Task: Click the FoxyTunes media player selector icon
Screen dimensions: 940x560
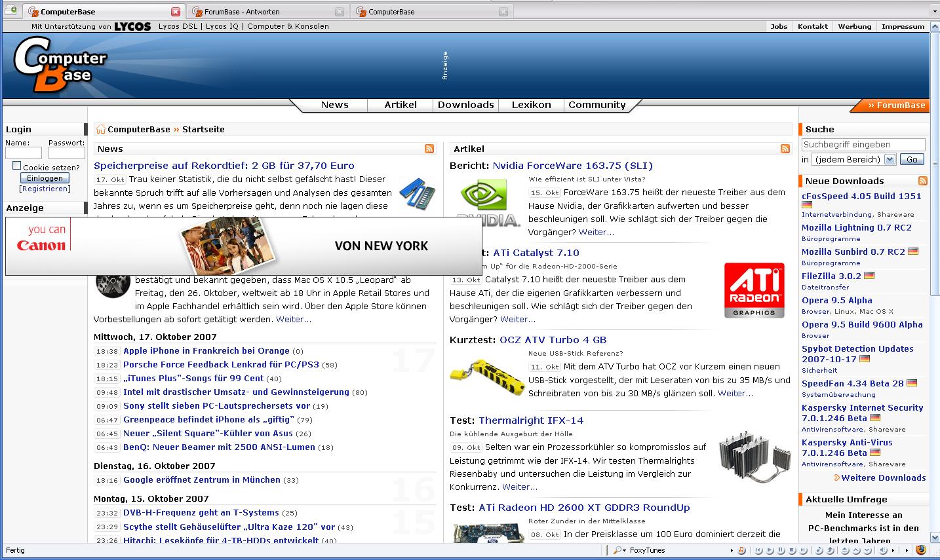Action: coord(741,550)
